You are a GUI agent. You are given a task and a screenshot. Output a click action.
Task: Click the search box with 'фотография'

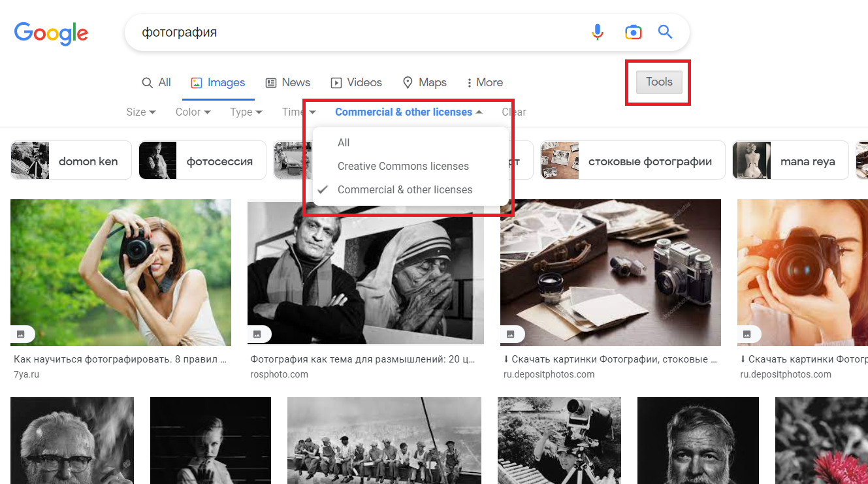[x=353, y=32]
